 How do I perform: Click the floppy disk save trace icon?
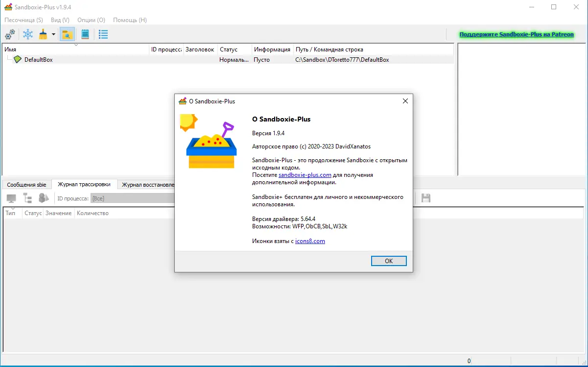click(426, 198)
